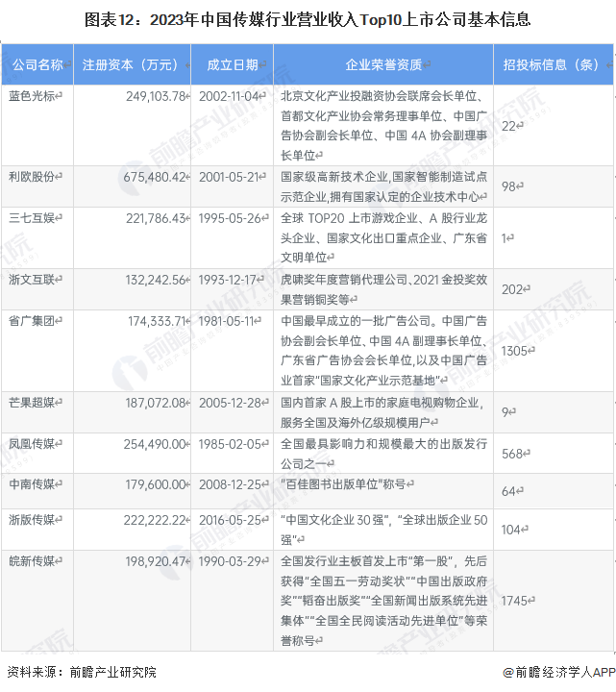Viewport: 616px width, 692px height.
Task: Select capital value 675,480.42
Action: click(154, 177)
